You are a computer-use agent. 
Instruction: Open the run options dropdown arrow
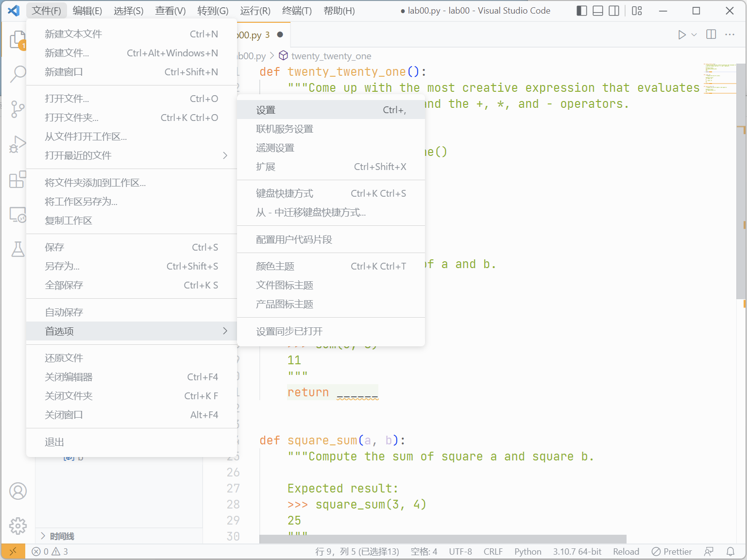[694, 34]
